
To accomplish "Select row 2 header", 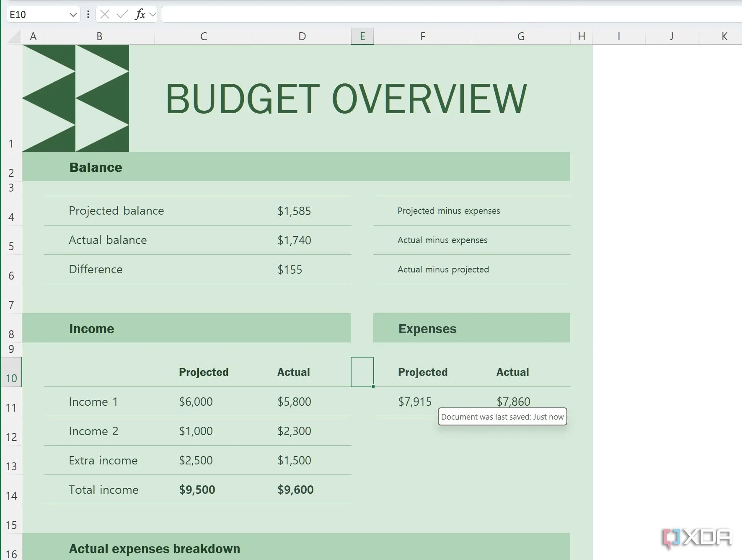I will pyautogui.click(x=11, y=166).
